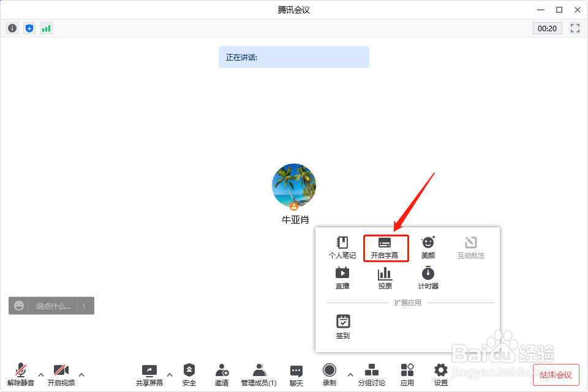Viewport: 588px width, 392px height.
Task: Toggle the 应用 apps panel
Action: click(407, 375)
